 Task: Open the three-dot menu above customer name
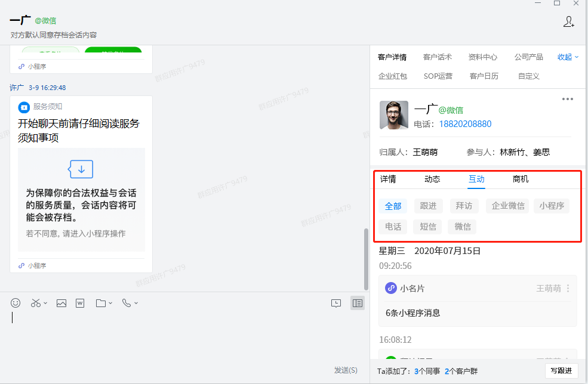[x=567, y=99]
